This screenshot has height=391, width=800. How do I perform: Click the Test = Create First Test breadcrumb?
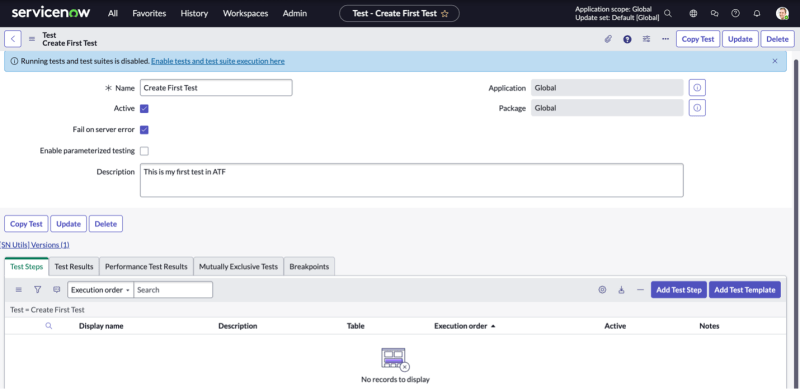47,310
